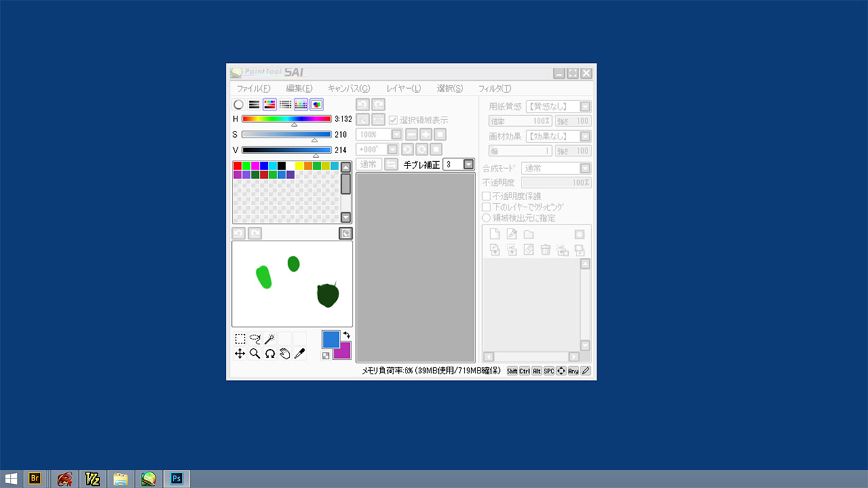Click the 通常 mode button

point(368,164)
